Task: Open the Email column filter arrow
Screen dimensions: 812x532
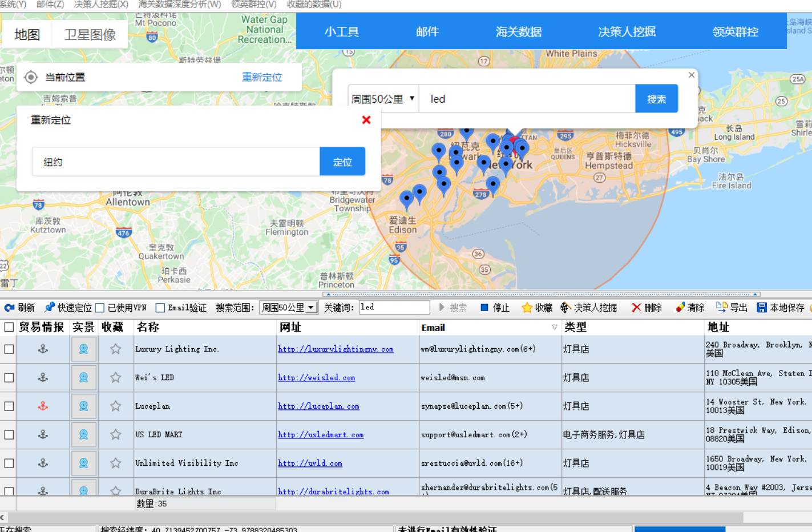Action: 554,327
